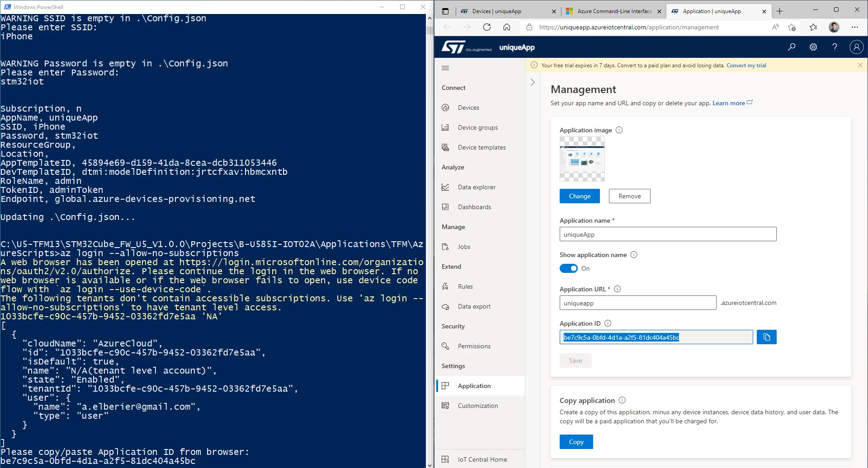868x468 pixels.
Task: Dismiss the free trial warning banner
Action: coord(860,66)
